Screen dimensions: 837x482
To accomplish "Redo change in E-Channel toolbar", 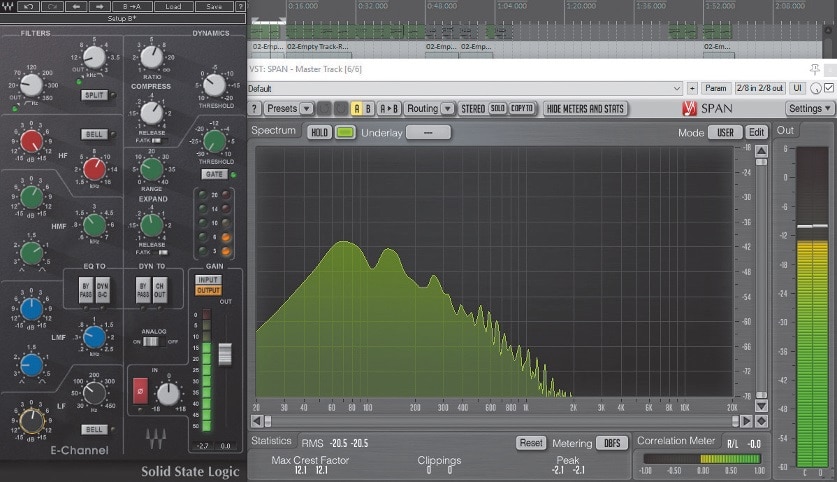I will [x=52, y=6].
